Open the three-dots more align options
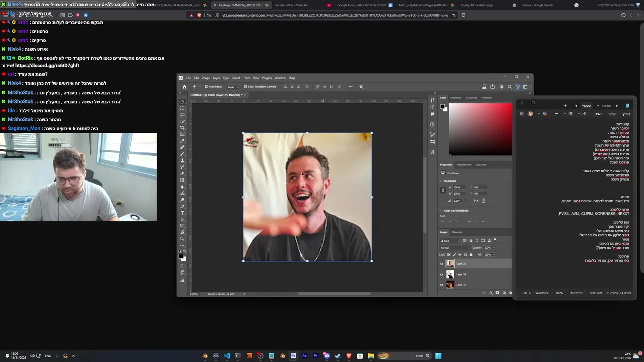 [351, 87]
